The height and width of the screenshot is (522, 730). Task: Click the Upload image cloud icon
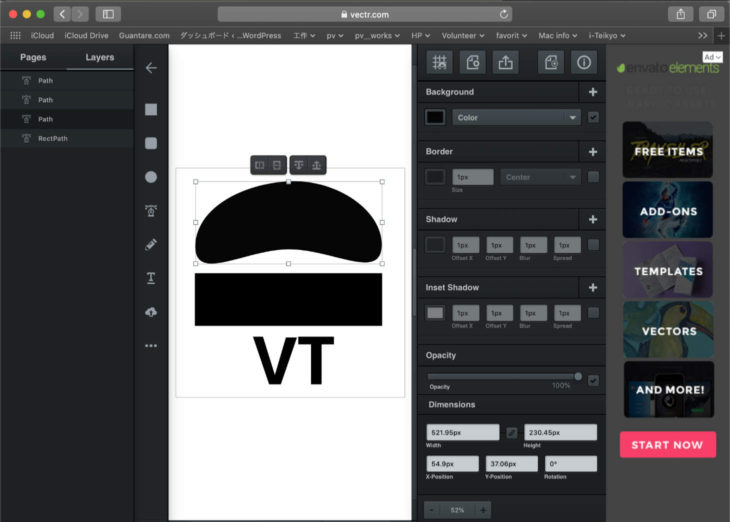(151, 312)
